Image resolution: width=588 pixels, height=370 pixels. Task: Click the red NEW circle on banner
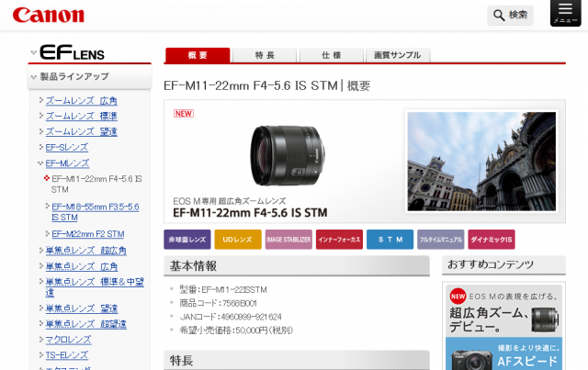point(458,297)
